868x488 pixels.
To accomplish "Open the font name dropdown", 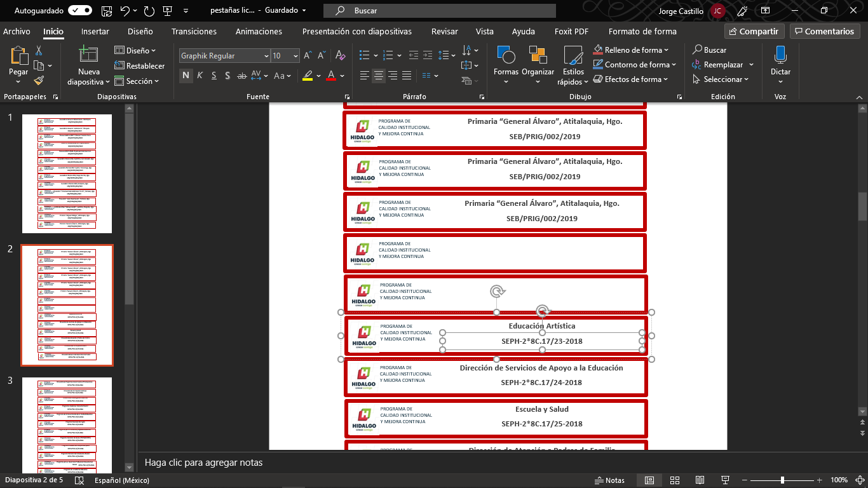I will [x=266, y=56].
